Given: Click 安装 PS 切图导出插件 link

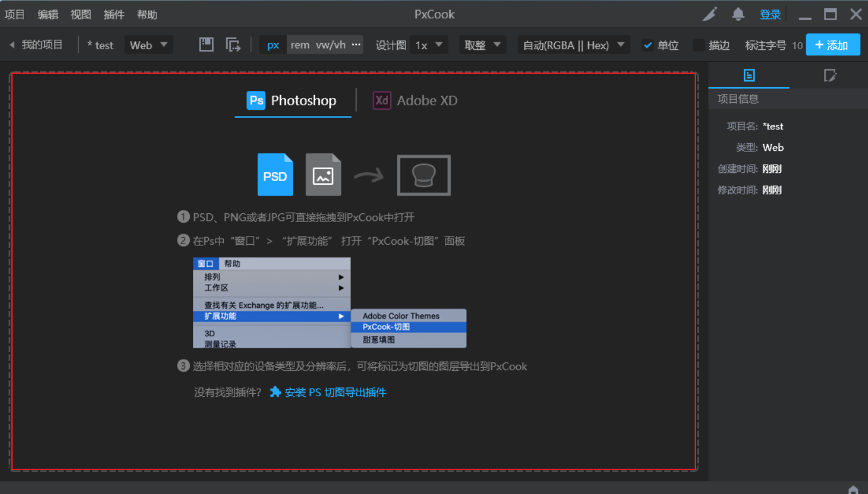Looking at the screenshot, I should pyautogui.click(x=335, y=392).
